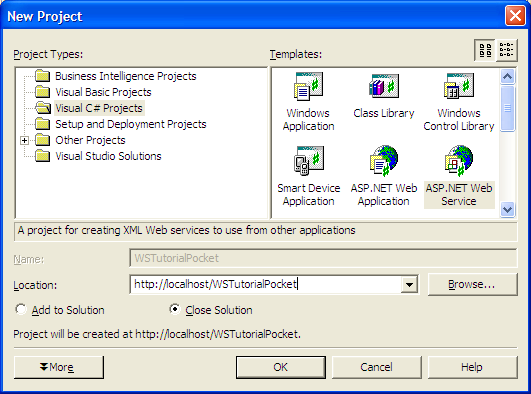Click the Class Library label text
The height and width of the screenshot is (394, 531).
[384, 113]
